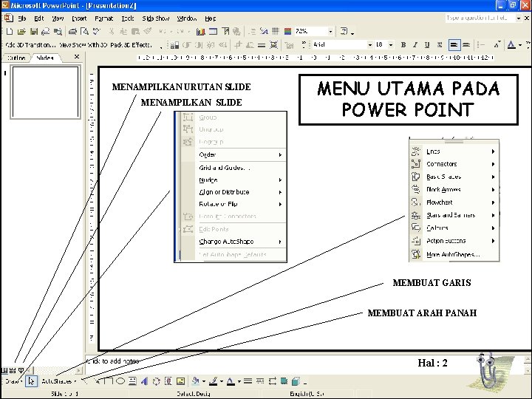Viewport: 532px width, 399px height.
Task: Choose the Select Objects arrow tool
Action: tap(32, 381)
